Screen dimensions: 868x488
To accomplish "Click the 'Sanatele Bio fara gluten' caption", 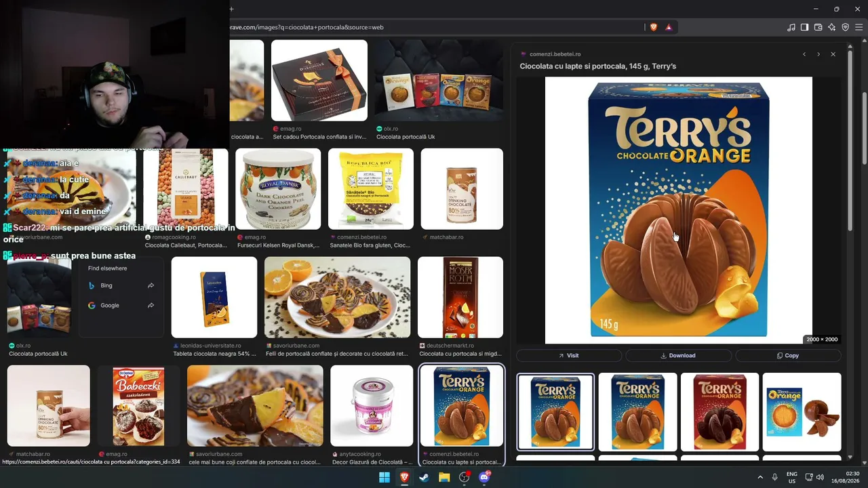I will pyautogui.click(x=370, y=245).
